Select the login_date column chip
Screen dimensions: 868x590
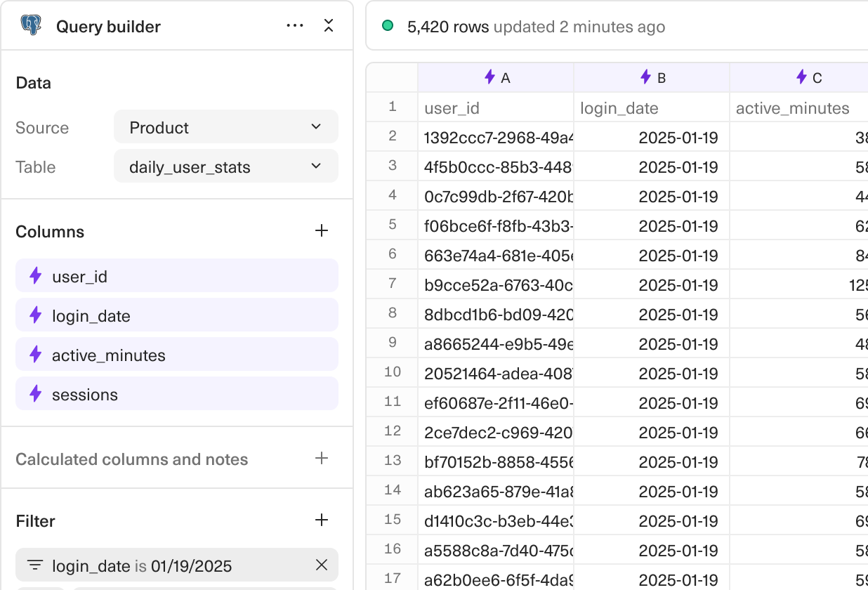coord(177,315)
